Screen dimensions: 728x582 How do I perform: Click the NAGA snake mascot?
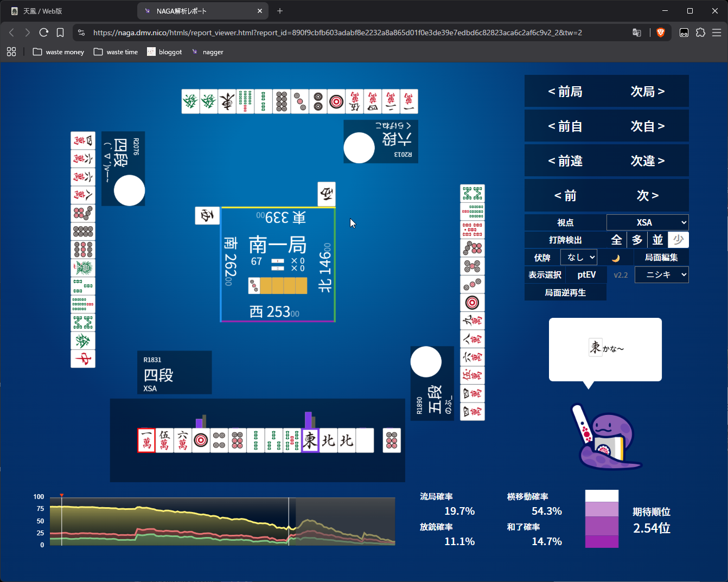606,436
